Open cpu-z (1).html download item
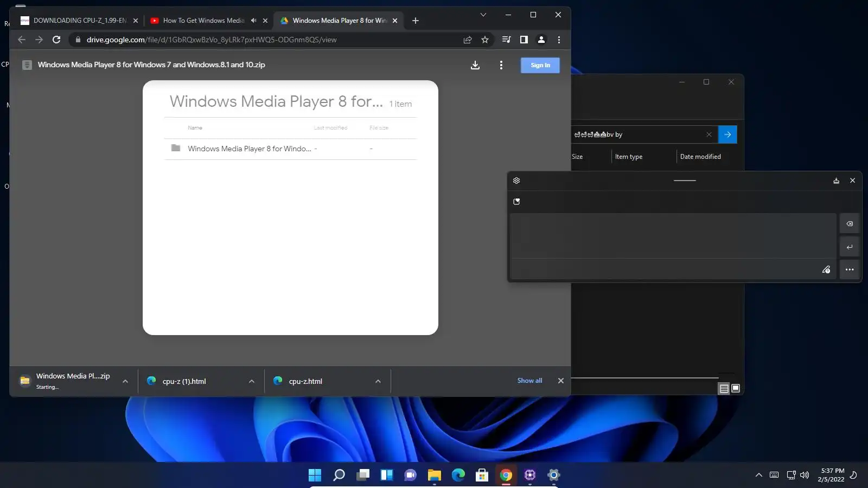 point(184,381)
